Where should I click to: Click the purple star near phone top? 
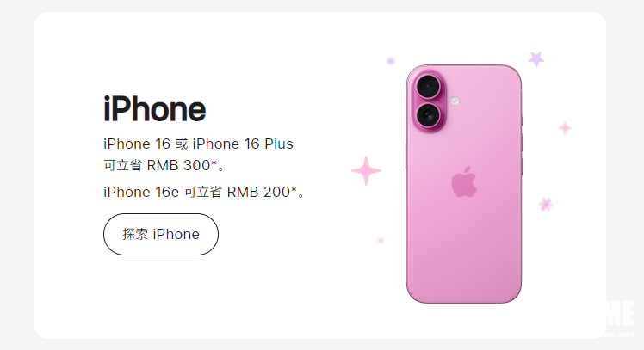[x=536, y=59]
